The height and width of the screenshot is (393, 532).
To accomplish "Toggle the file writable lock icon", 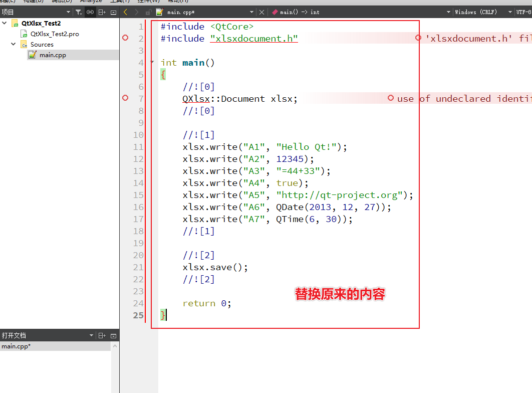I will tap(148, 12).
